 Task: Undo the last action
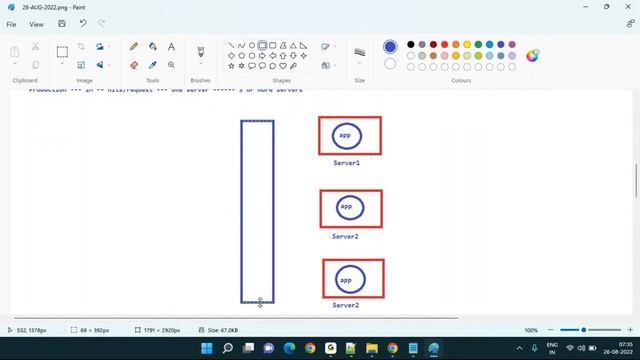click(x=83, y=24)
